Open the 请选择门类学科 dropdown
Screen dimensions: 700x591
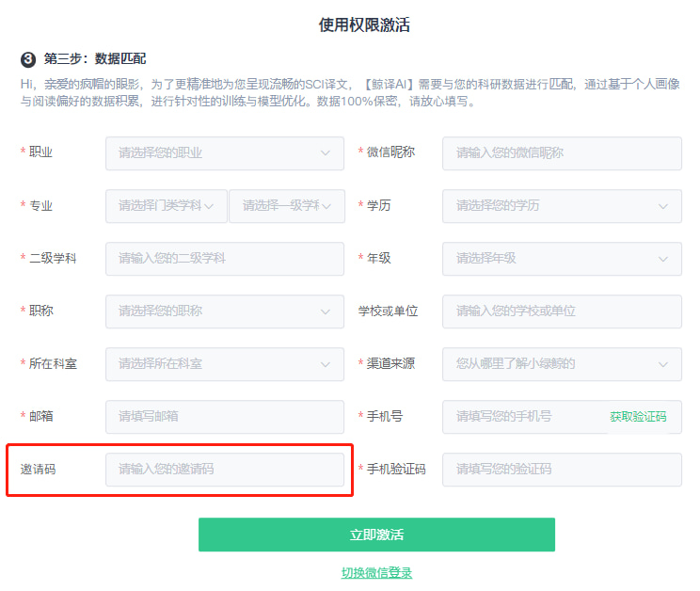167,206
